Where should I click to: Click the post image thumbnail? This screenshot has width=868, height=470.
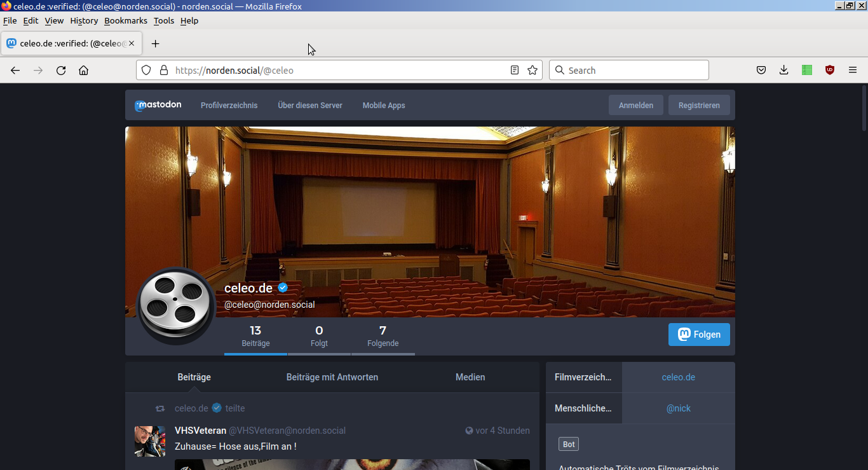[x=352, y=464]
